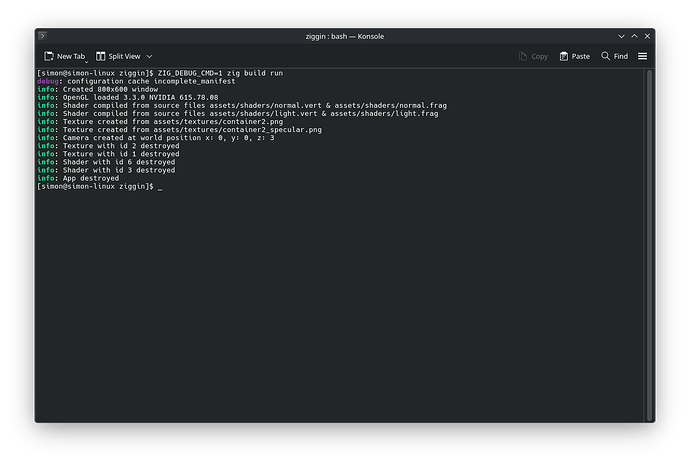Click the Konsole terminal icon in title bar
Viewport: 690px width, 464px height.
click(x=42, y=36)
